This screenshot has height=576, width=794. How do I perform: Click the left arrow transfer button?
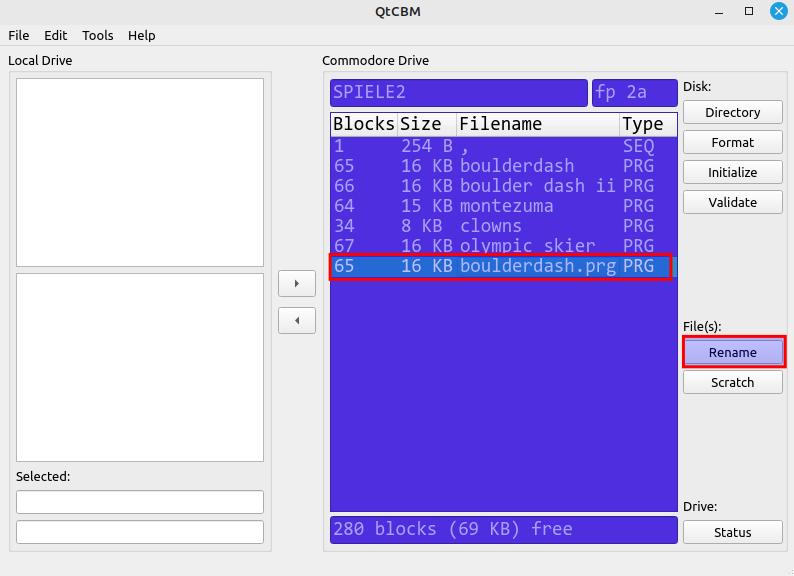click(296, 321)
